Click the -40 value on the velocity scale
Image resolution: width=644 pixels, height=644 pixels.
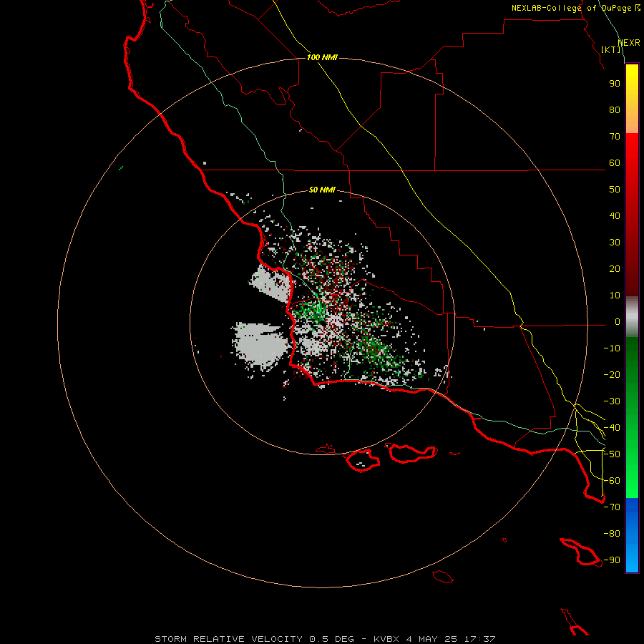(612, 428)
